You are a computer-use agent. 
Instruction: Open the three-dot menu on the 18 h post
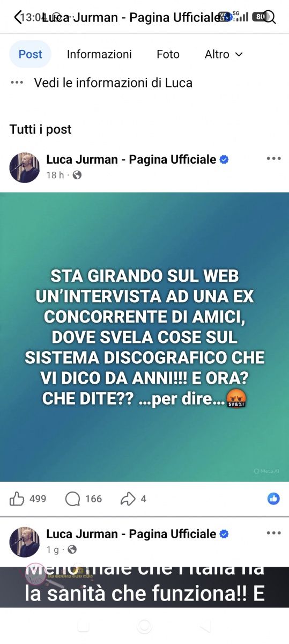tap(273, 158)
